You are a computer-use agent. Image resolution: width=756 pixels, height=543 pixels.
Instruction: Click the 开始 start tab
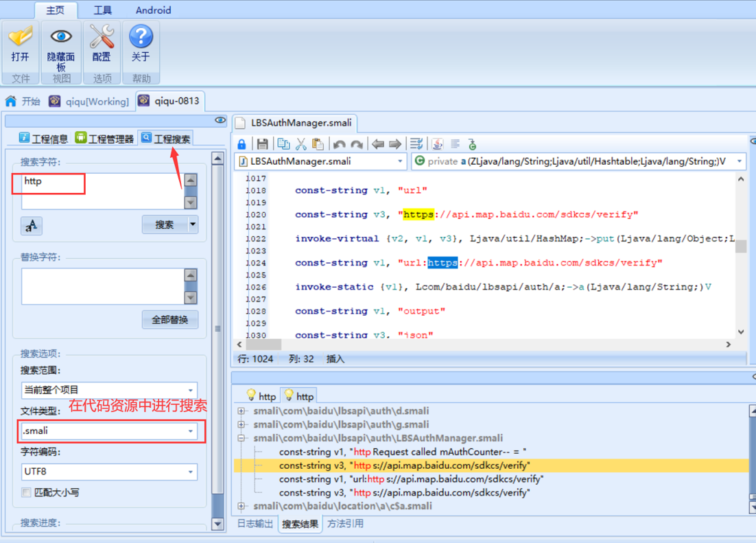pyautogui.click(x=23, y=101)
